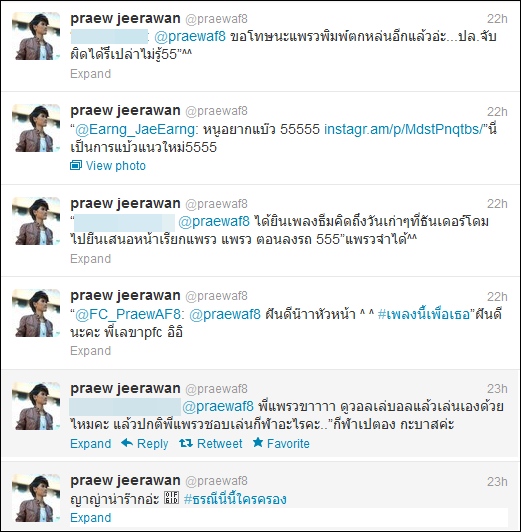Click the praew jeerawan name in second tweet
The height and width of the screenshot is (532, 521).
click(x=125, y=111)
